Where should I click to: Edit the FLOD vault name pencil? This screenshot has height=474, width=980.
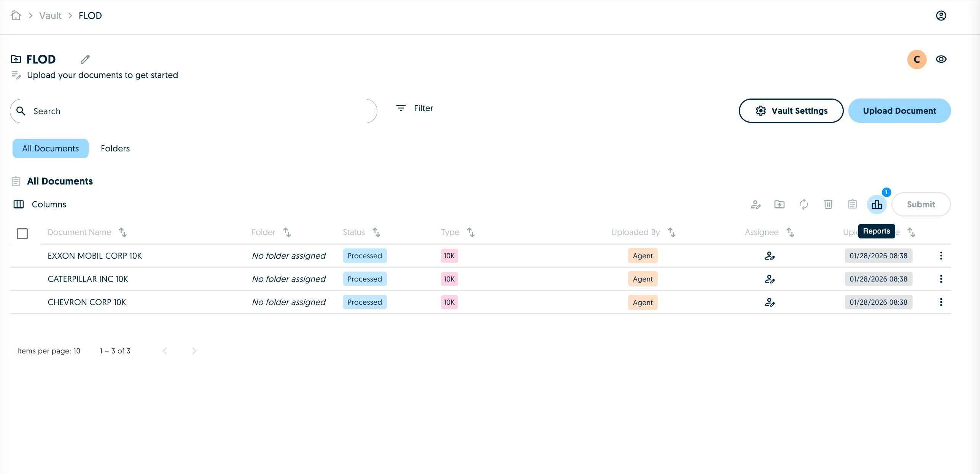click(x=85, y=59)
